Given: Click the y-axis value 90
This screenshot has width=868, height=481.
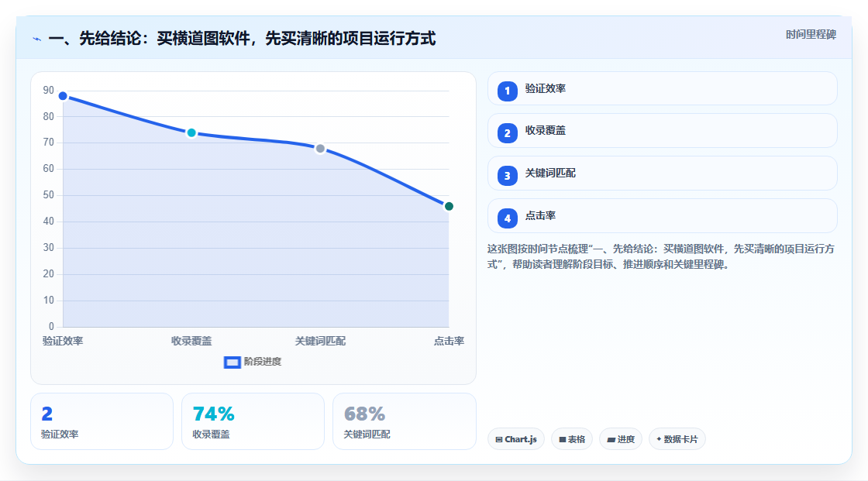Looking at the screenshot, I should coord(49,90).
